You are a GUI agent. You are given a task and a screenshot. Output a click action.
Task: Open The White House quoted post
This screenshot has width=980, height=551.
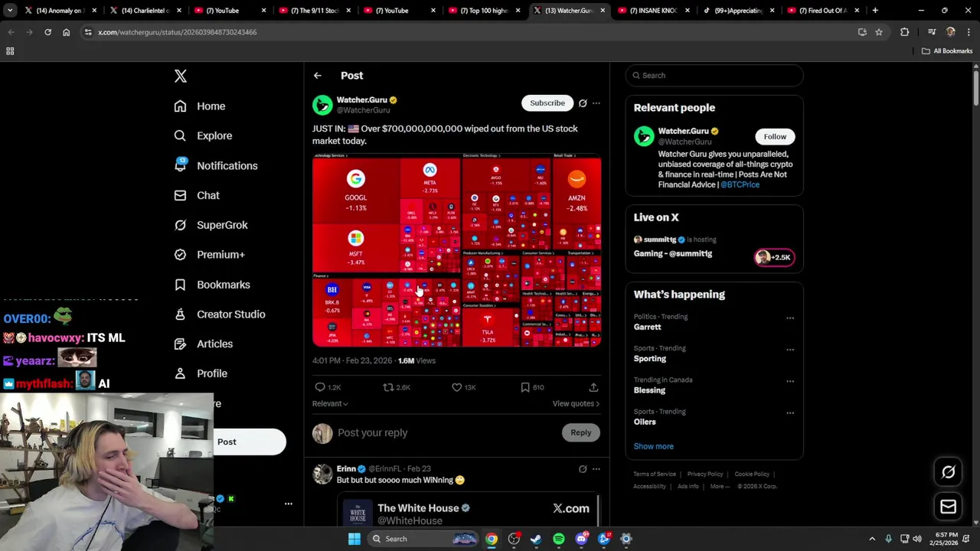[468, 511]
